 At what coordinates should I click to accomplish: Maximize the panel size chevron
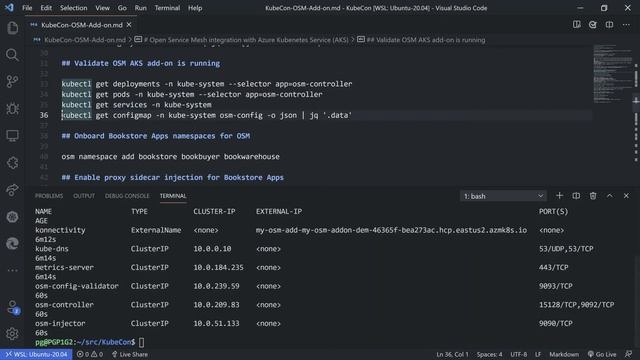click(x=609, y=196)
